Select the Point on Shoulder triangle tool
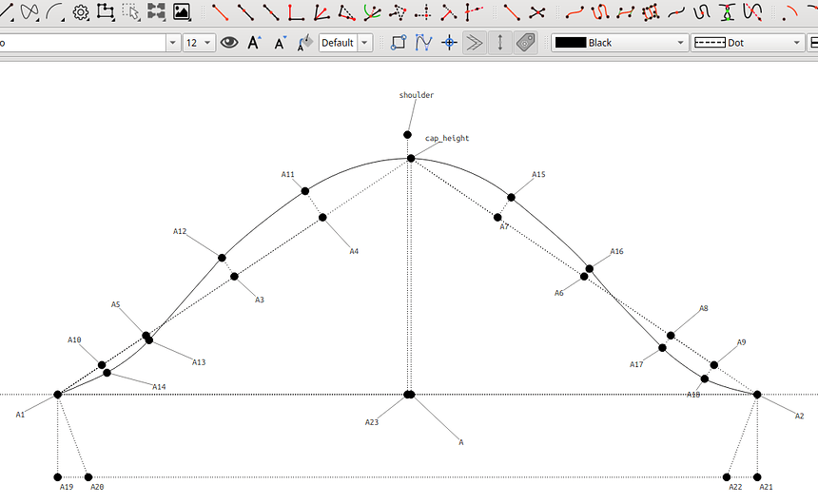818x504 pixels. coord(346,12)
